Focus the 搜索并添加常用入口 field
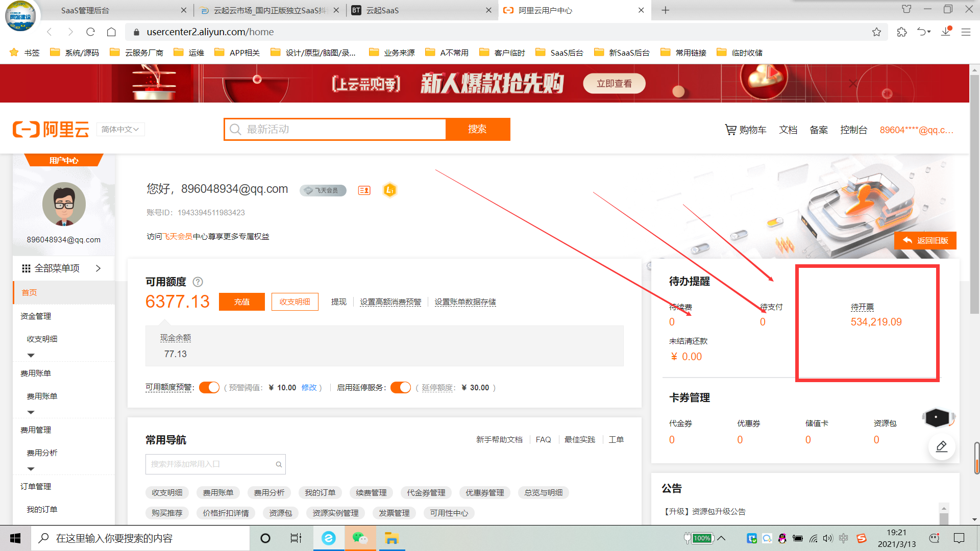This screenshot has height=551, width=980. click(x=215, y=464)
